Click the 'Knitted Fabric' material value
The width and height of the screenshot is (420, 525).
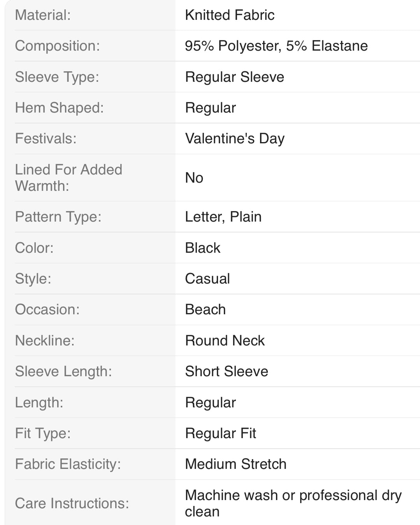click(x=230, y=15)
